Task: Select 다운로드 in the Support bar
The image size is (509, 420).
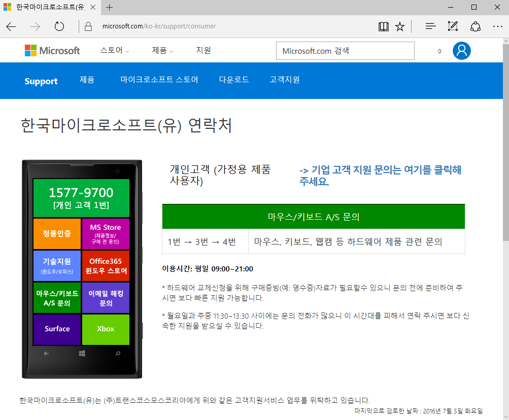Action: (234, 80)
